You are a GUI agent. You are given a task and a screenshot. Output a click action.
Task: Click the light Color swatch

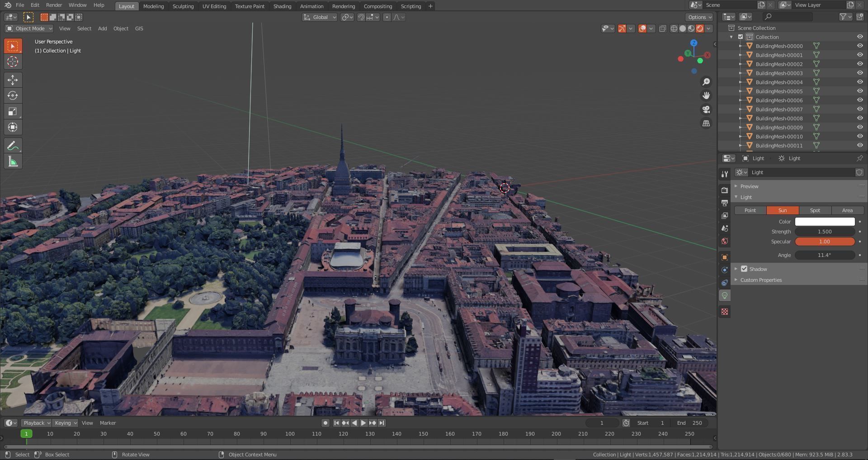(825, 222)
